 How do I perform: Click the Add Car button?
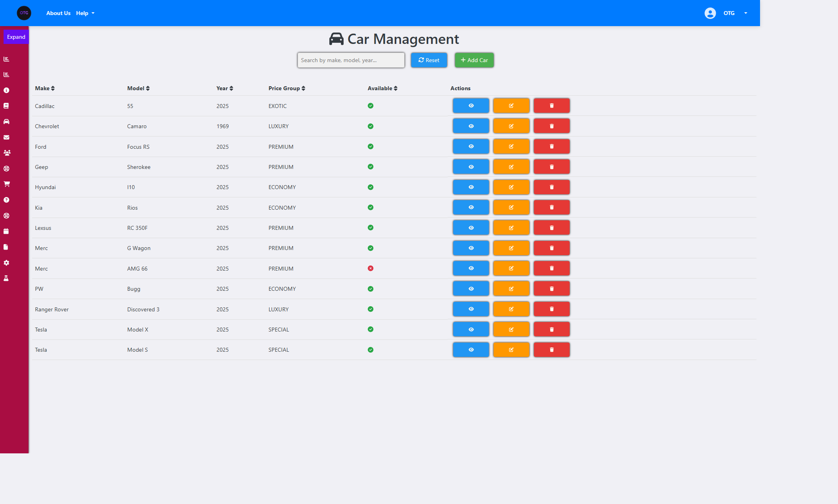474,60
